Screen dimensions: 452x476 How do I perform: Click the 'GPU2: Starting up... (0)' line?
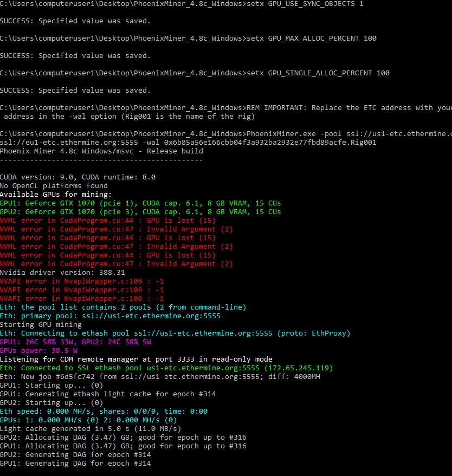[51, 402]
